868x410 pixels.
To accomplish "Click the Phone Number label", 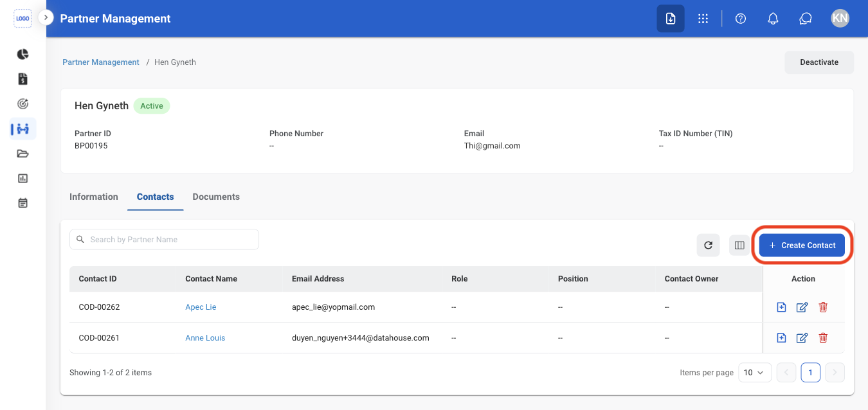I will 296,134.
